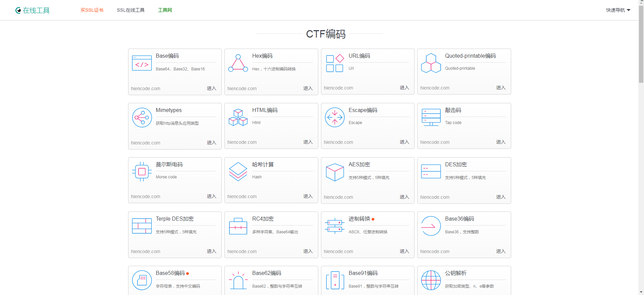This screenshot has width=644, height=295.
Task: Click the 敲击码 server monitor icon
Action: (431, 117)
